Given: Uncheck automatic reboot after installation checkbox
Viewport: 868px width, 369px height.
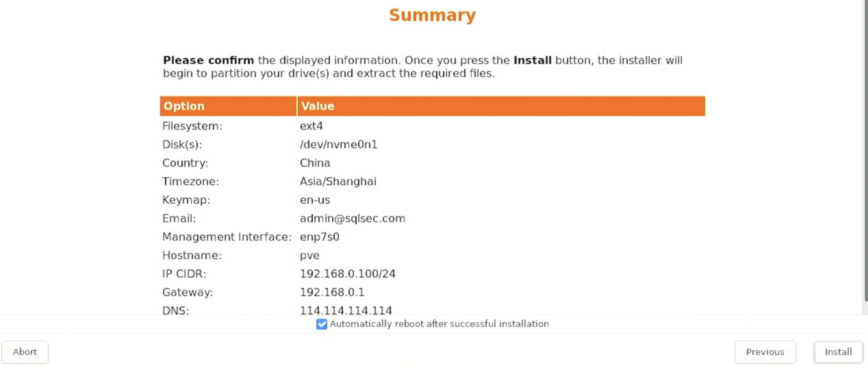Looking at the screenshot, I should click(x=322, y=324).
